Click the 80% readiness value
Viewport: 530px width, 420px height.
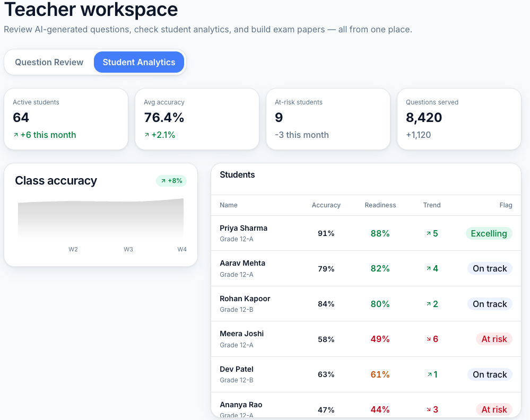pos(380,304)
